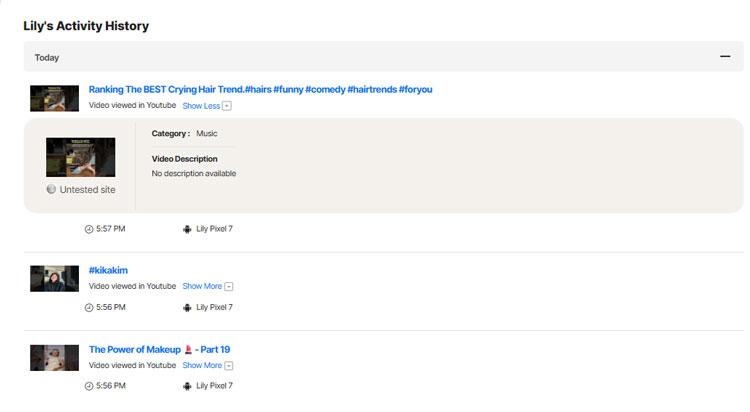Expand Show More under Power of Makeup

[x=208, y=365]
